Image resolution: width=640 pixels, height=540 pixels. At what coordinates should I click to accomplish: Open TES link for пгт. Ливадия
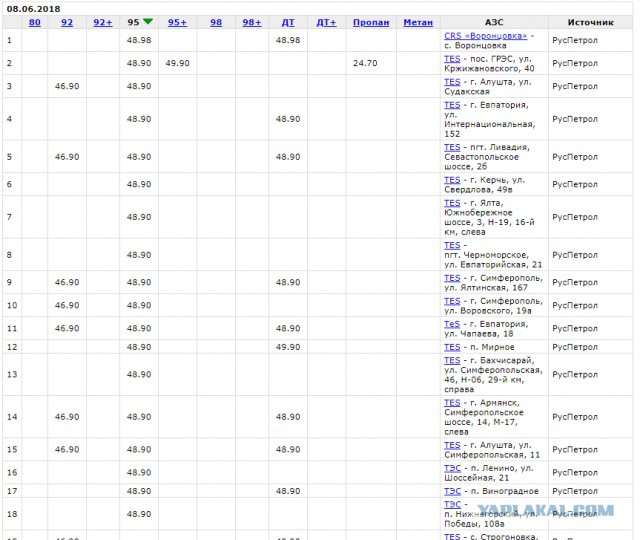click(452, 147)
